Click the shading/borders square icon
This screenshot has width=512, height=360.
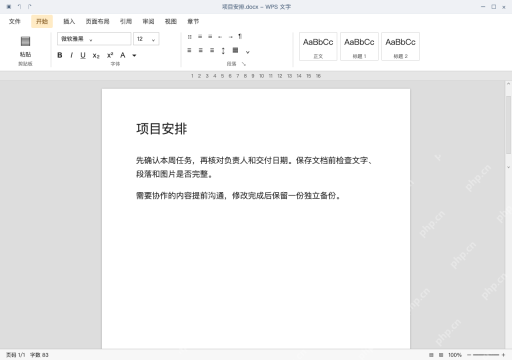(x=235, y=50)
